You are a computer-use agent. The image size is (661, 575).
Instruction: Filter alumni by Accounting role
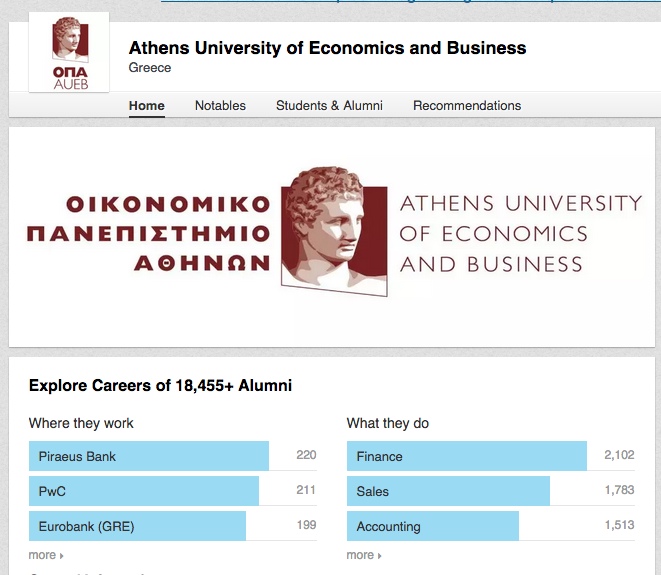[433, 526]
